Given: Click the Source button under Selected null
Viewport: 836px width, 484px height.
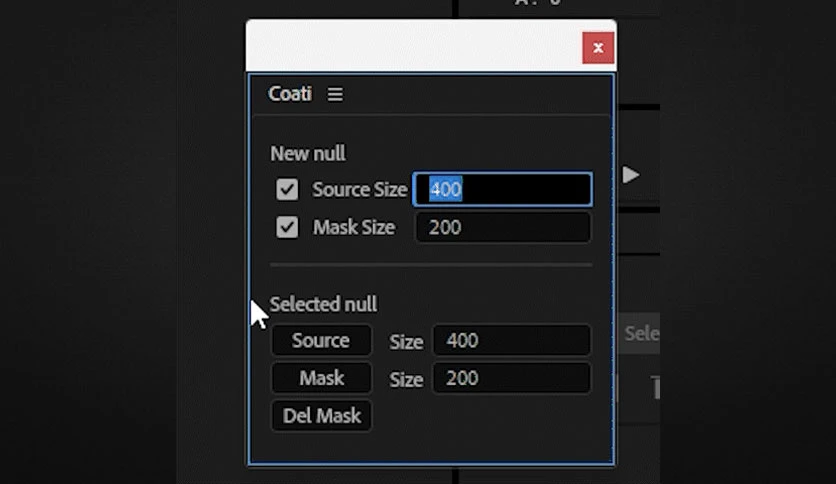Looking at the screenshot, I should click(x=321, y=340).
